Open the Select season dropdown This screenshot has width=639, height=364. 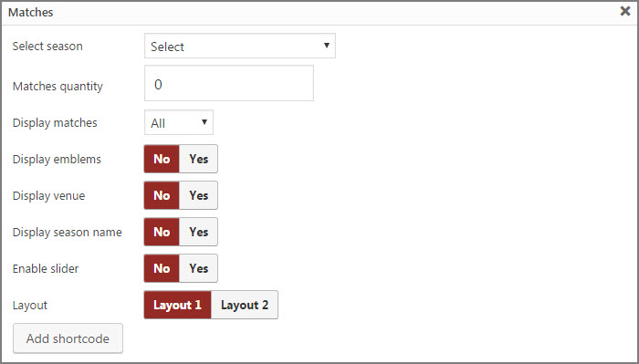tap(240, 46)
